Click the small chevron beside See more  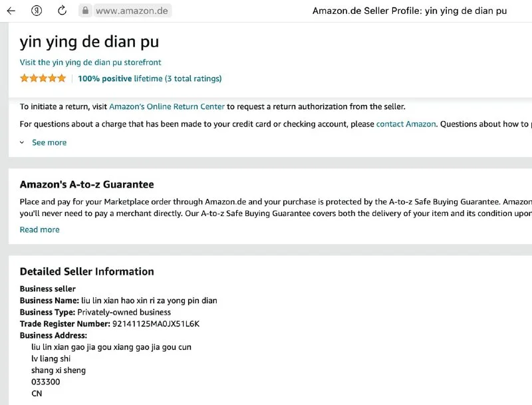(22, 142)
